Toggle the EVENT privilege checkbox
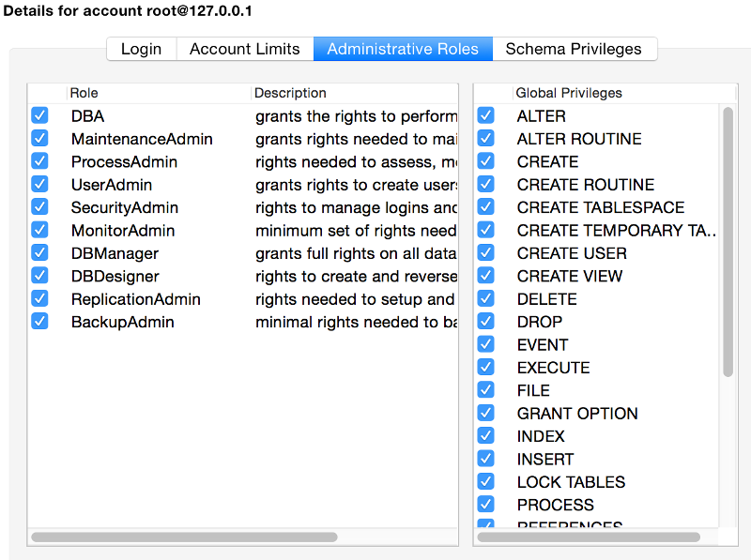Screen dimensions: 751x560 [485, 344]
